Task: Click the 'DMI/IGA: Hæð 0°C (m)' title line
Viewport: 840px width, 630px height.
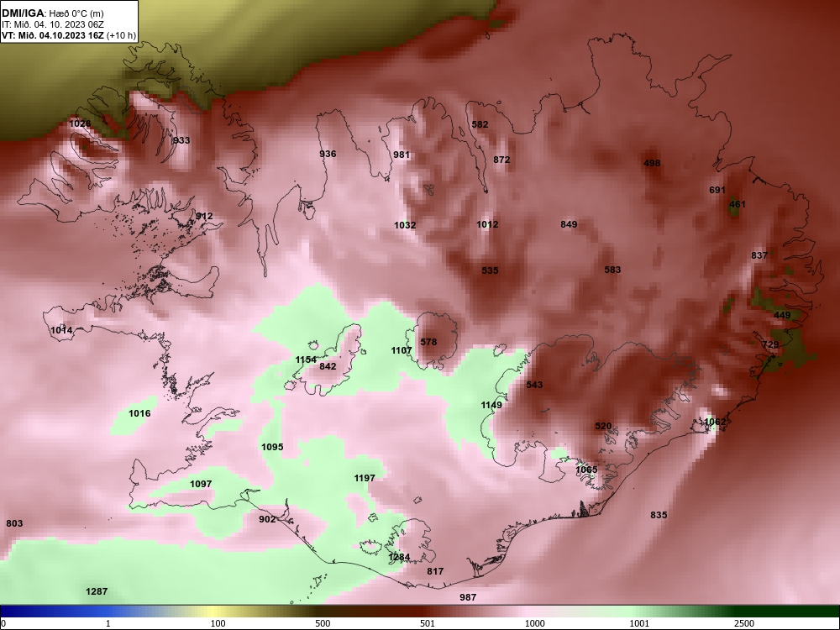Action: pos(53,13)
